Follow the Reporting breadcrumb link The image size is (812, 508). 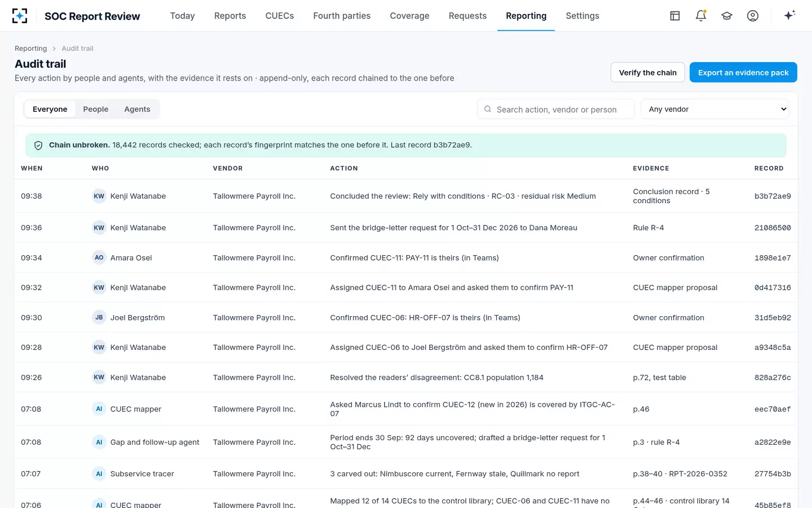tap(31, 49)
